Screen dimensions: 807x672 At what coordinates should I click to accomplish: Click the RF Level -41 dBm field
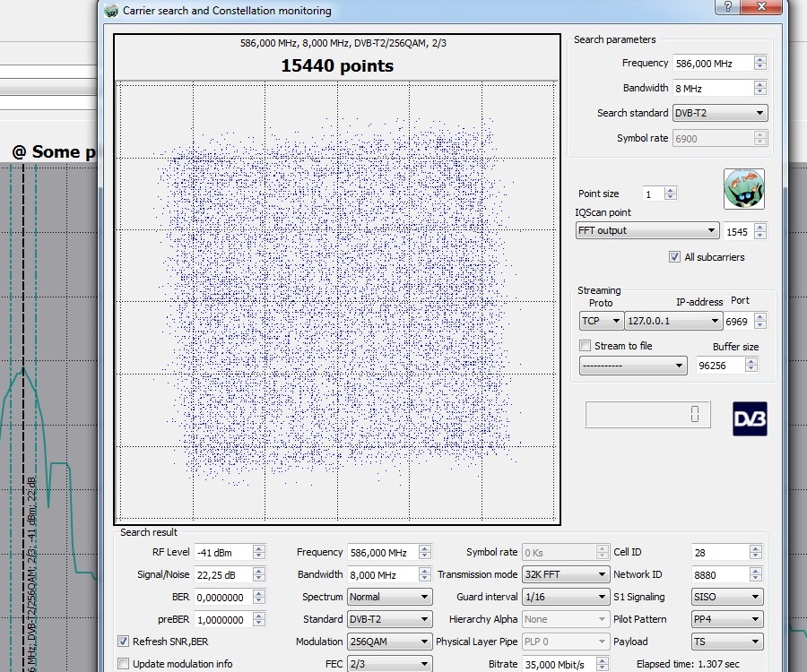(x=224, y=553)
